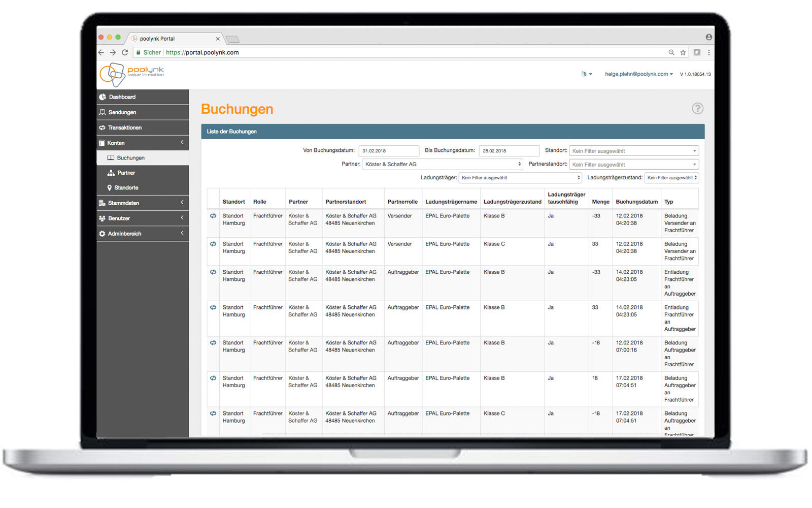812x508 pixels.
Task: Edit the Von Buchungsdatum field
Action: tap(389, 151)
